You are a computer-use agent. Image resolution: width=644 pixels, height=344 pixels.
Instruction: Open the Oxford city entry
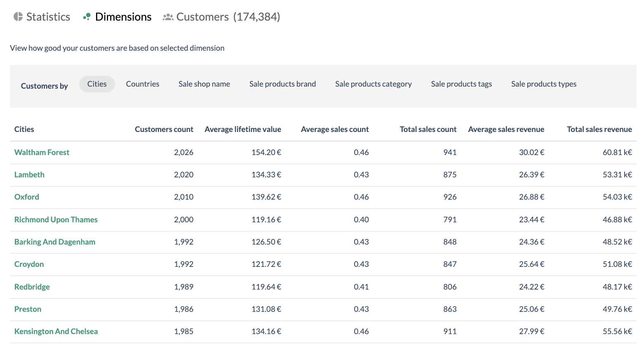[x=26, y=197]
